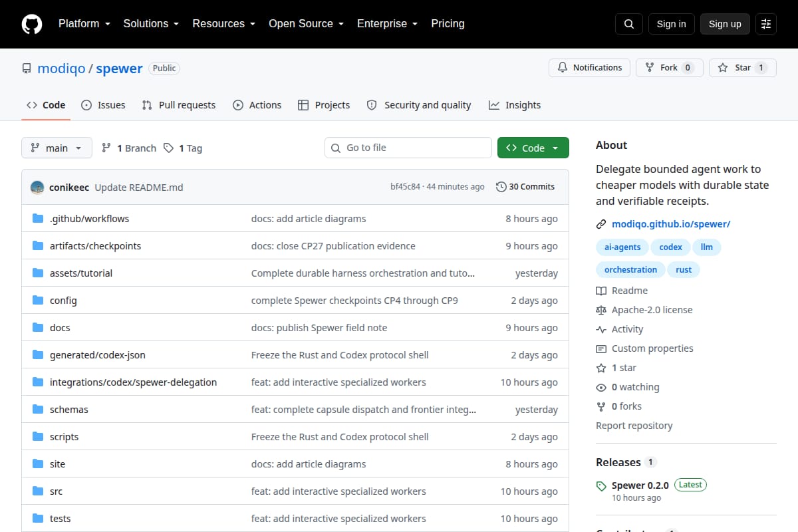
Task: Click the link icon beside modiqo.github.io/spewer
Action: pos(601,224)
